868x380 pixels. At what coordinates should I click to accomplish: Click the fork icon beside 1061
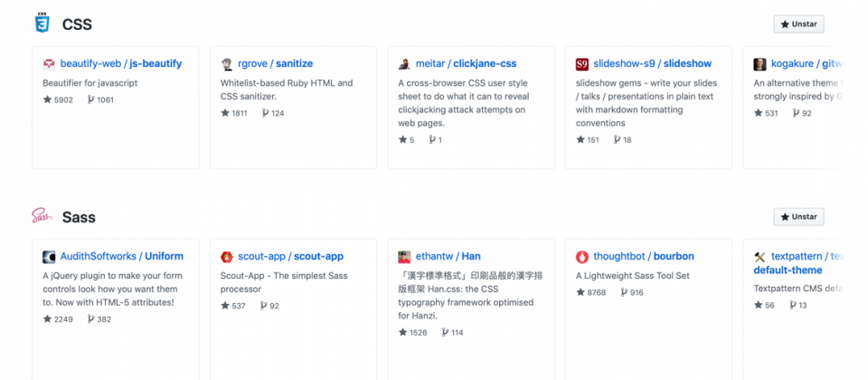point(90,100)
